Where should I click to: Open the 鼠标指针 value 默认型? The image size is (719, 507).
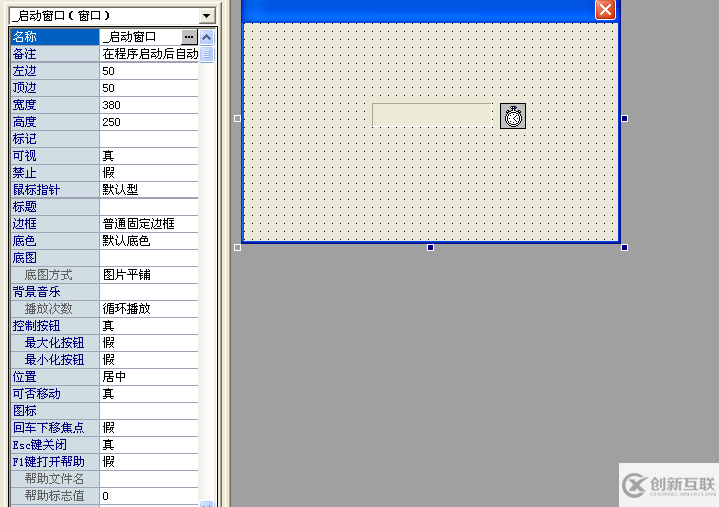click(149, 190)
